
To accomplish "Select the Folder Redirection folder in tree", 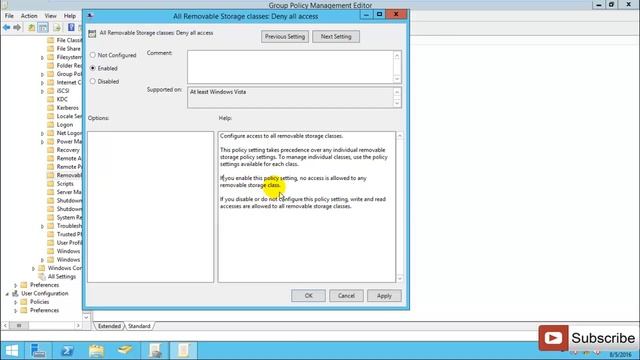I will coord(69,66).
